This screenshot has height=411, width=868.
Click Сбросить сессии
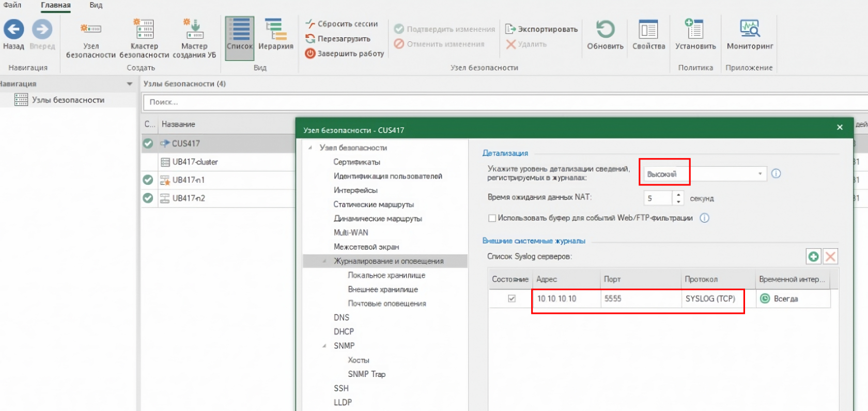pos(342,24)
